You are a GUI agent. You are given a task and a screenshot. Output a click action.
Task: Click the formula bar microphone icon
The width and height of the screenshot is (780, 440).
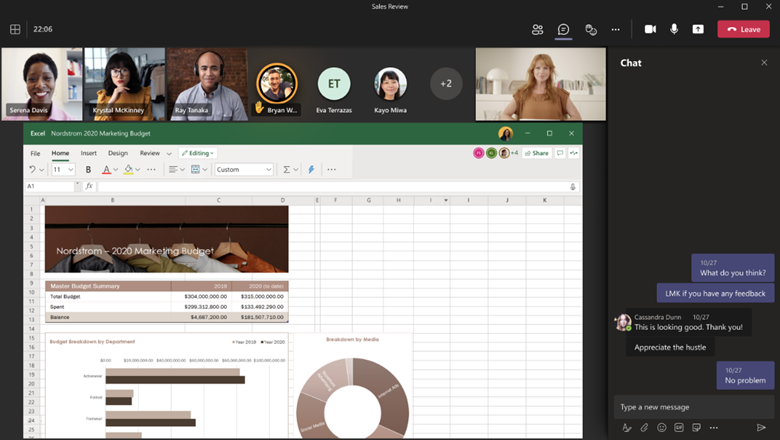click(x=573, y=187)
